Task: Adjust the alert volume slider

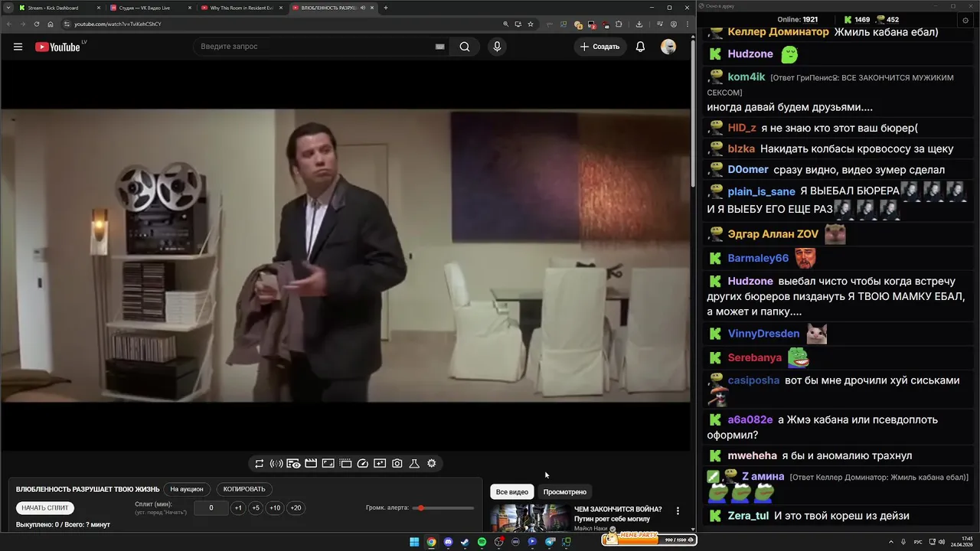Action: 444,508
